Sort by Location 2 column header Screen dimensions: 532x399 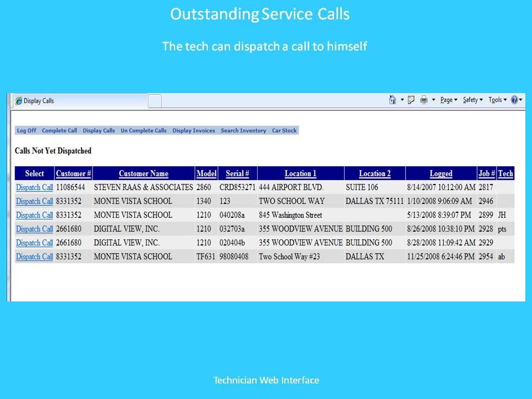point(375,173)
